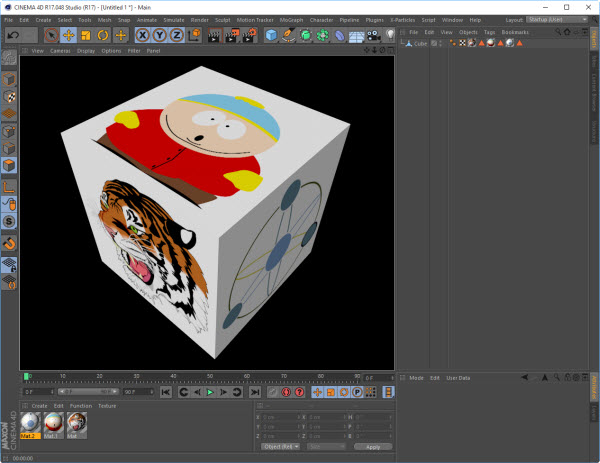Toggle Y axis lock
Image resolution: width=600 pixels, height=463 pixels.
[x=160, y=35]
